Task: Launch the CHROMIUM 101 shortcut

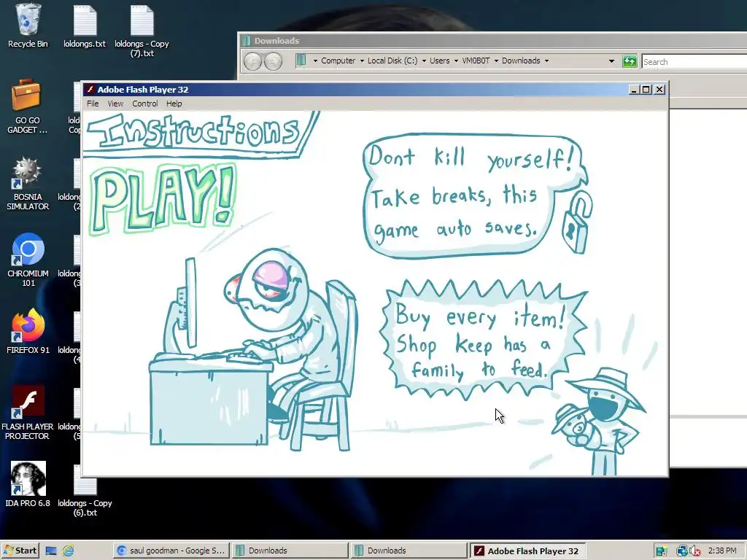Action: coord(28,260)
